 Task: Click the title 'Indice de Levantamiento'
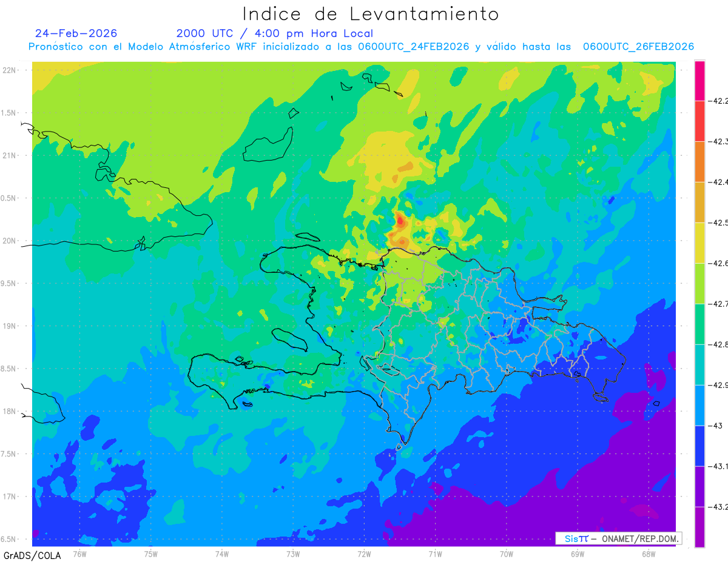click(371, 14)
